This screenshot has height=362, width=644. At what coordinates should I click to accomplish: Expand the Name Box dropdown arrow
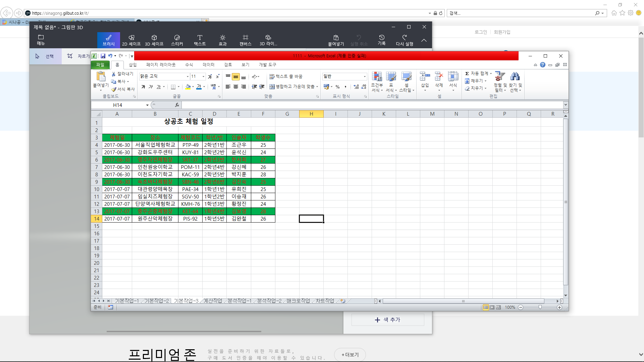tap(147, 105)
